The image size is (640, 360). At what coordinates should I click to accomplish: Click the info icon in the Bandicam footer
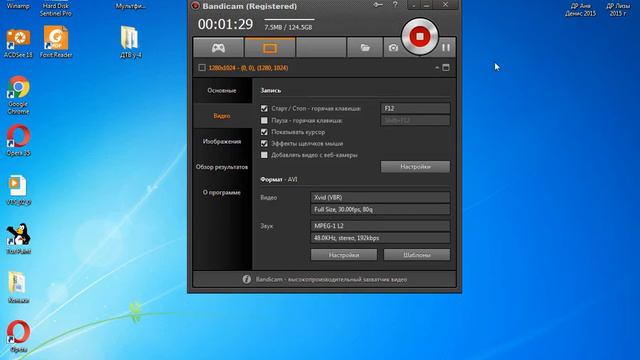(247, 279)
